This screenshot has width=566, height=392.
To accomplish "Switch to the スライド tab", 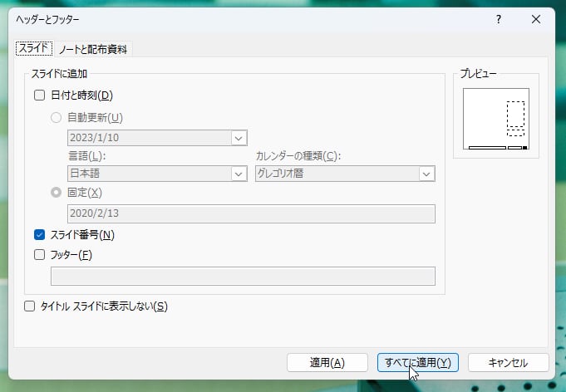I will point(34,48).
